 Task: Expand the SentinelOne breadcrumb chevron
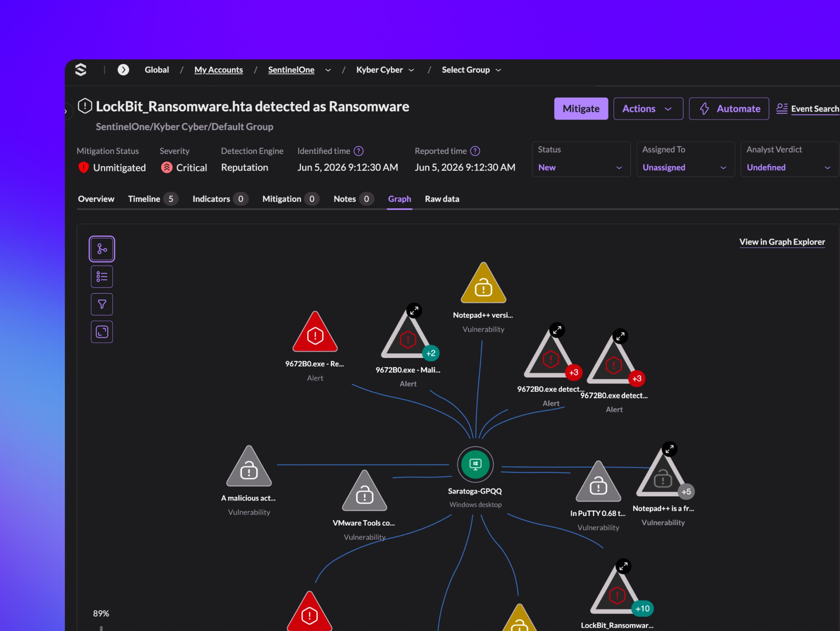click(328, 70)
